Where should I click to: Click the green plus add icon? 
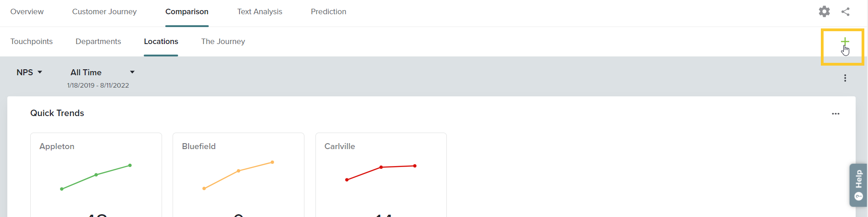[845, 42]
